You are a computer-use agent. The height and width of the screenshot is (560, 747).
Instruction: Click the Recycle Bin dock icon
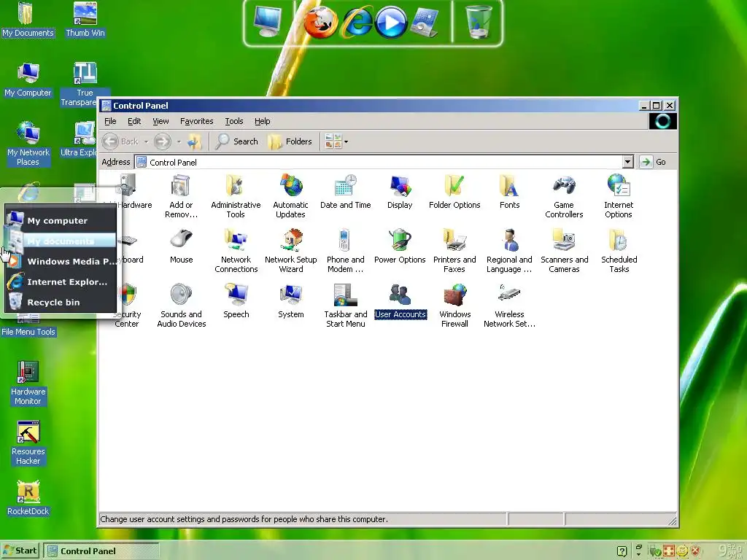click(x=479, y=22)
